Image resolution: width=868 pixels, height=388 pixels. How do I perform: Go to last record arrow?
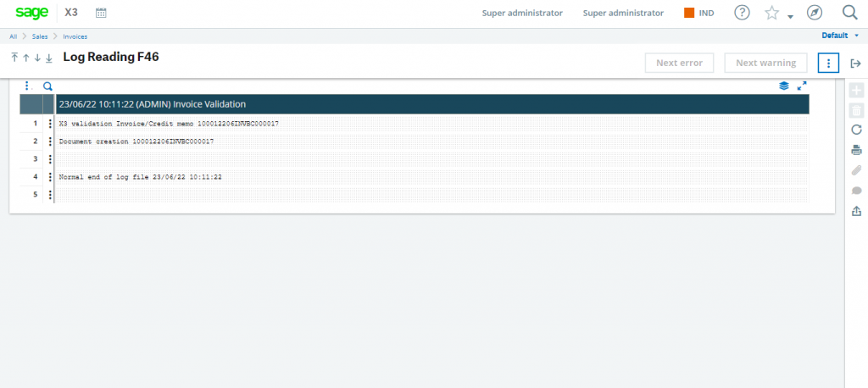point(48,58)
